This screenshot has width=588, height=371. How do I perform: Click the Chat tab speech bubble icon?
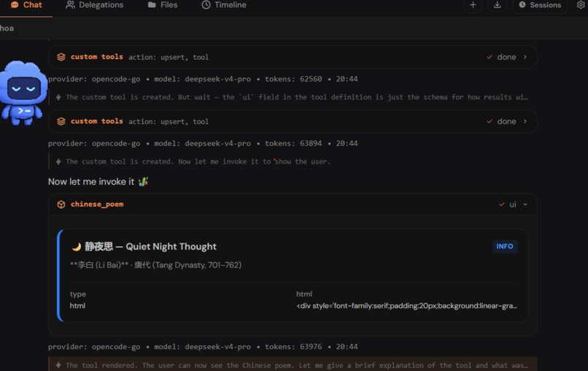[15, 5]
